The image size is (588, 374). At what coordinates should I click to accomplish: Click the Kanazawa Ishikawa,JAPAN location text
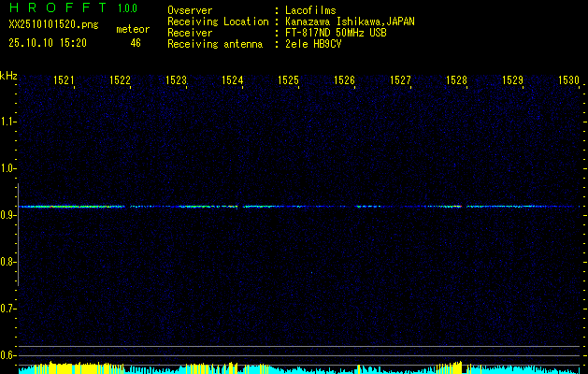point(351,22)
